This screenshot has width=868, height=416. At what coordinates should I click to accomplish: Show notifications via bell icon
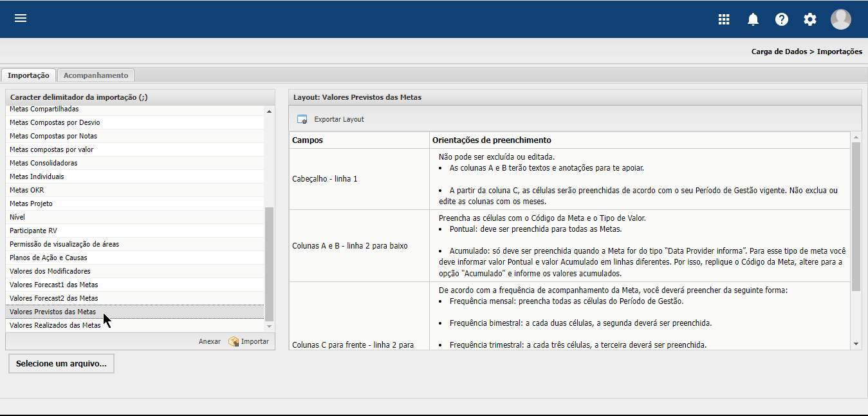tap(753, 19)
